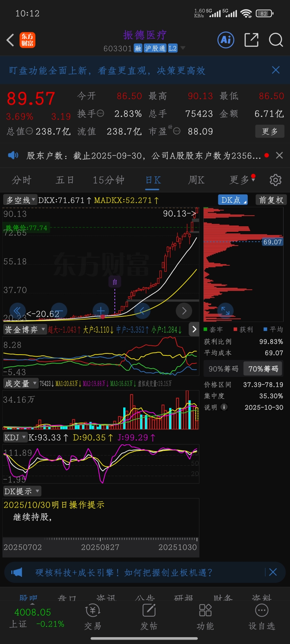
Task: Tap the share/export icon in header
Action: tap(251, 40)
